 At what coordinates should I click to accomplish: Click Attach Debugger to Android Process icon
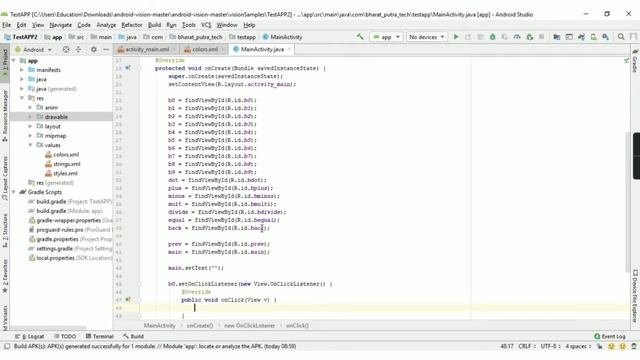click(529, 37)
